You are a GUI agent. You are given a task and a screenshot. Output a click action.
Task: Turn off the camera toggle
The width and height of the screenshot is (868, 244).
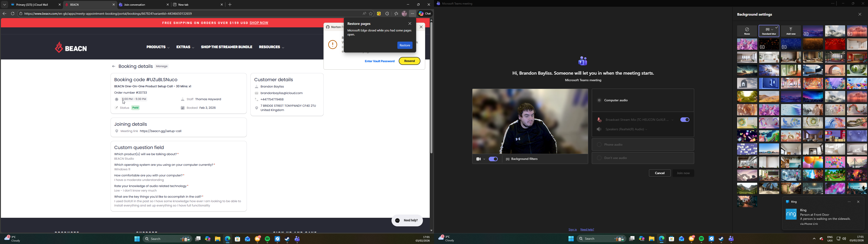(493, 159)
